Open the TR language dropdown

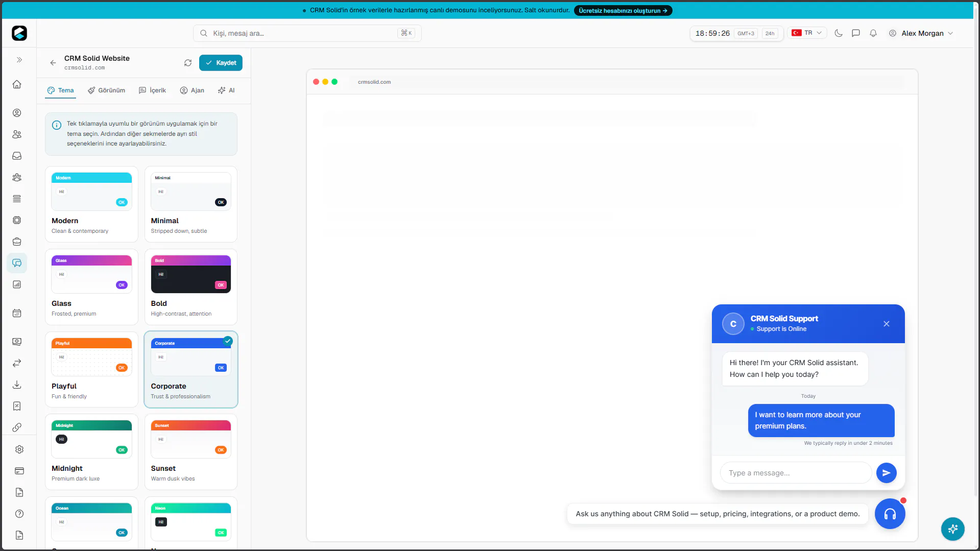click(x=807, y=33)
